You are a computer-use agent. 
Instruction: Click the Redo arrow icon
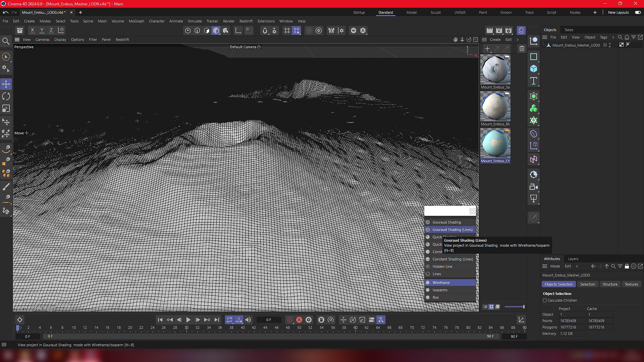click(14, 12)
